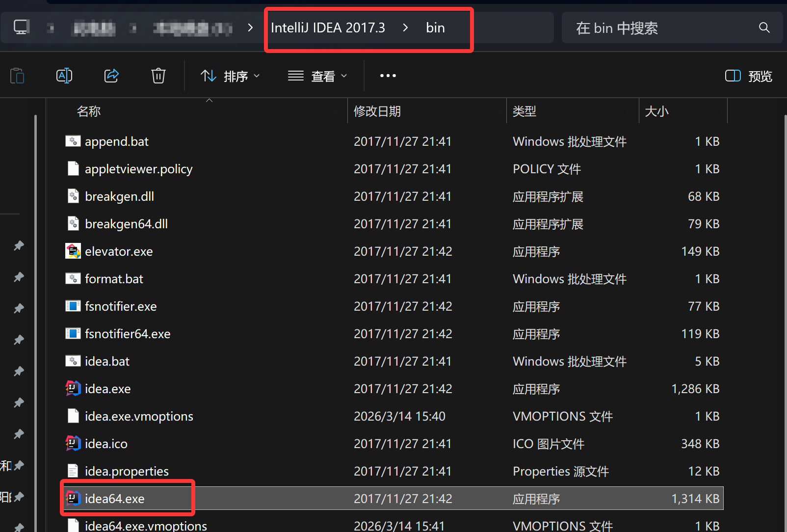Click the idea64.exe IntelliJ icon
This screenshot has width=787, height=532.
click(x=73, y=499)
